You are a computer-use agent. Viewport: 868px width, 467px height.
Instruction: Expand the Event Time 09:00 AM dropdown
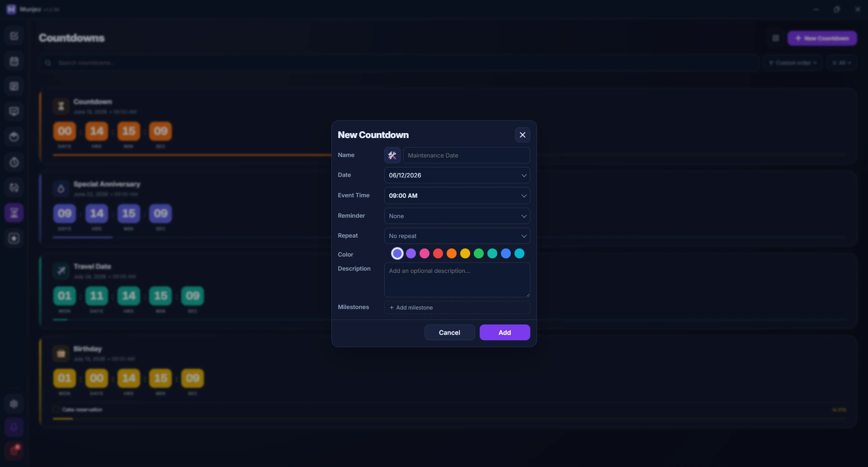click(x=457, y=195)
